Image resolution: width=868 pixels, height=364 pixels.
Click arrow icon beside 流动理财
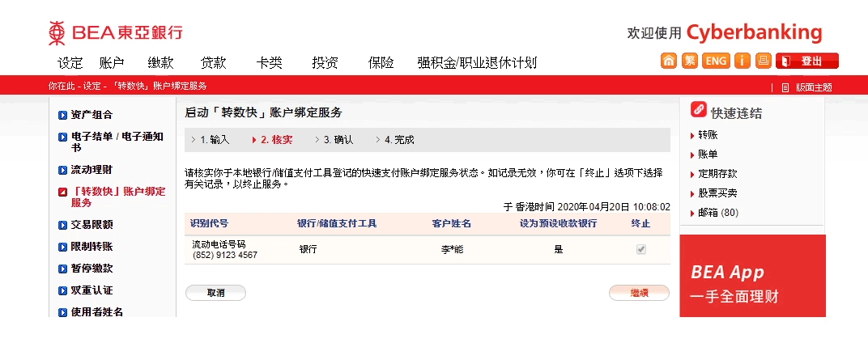(x=63, y=170)
